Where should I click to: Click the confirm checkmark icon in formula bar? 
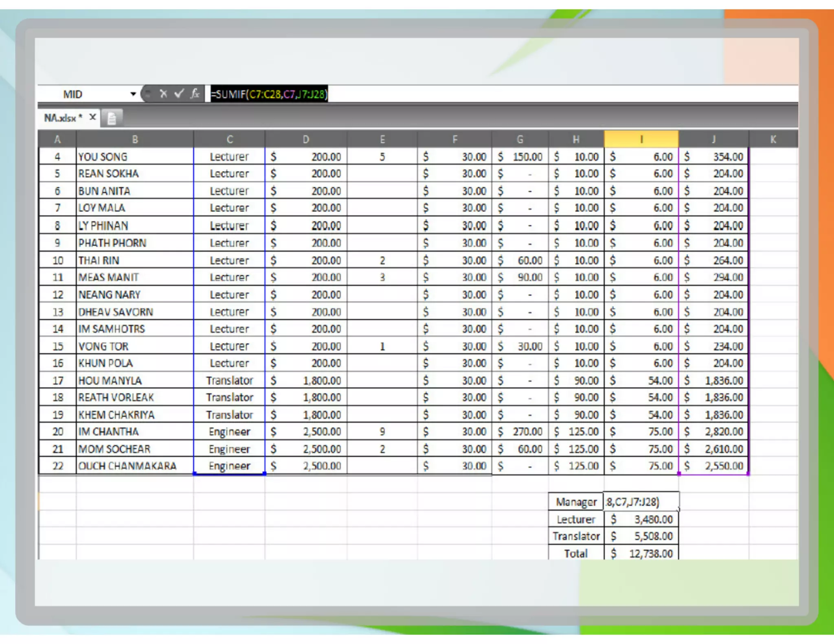179,94
